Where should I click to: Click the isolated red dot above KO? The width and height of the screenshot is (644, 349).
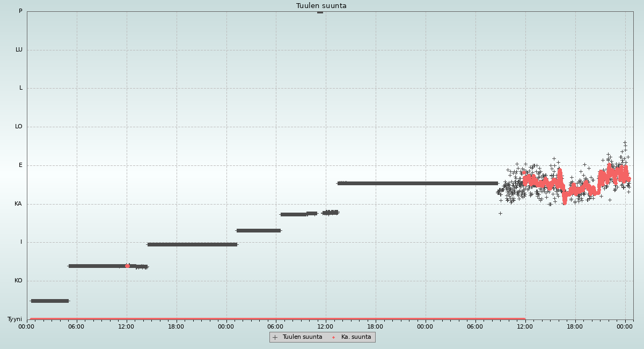pyautogui.click(x=127, y=266)
